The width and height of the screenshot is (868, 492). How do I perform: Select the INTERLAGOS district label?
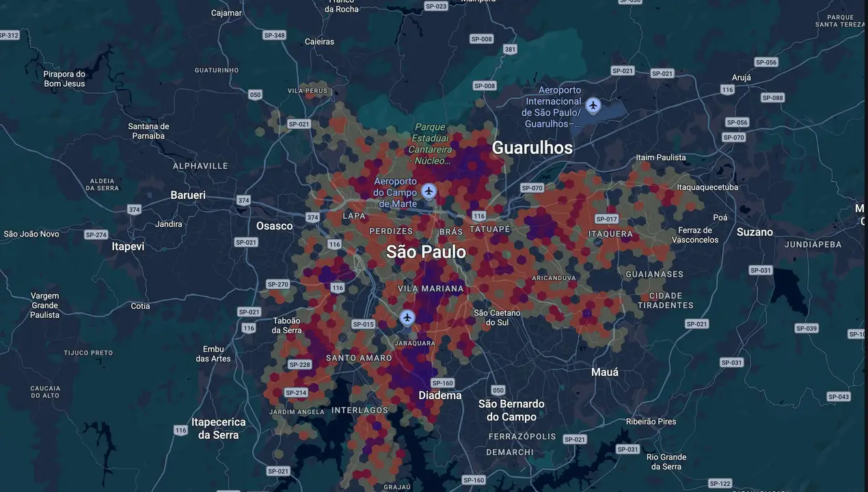tap(360, 411)
